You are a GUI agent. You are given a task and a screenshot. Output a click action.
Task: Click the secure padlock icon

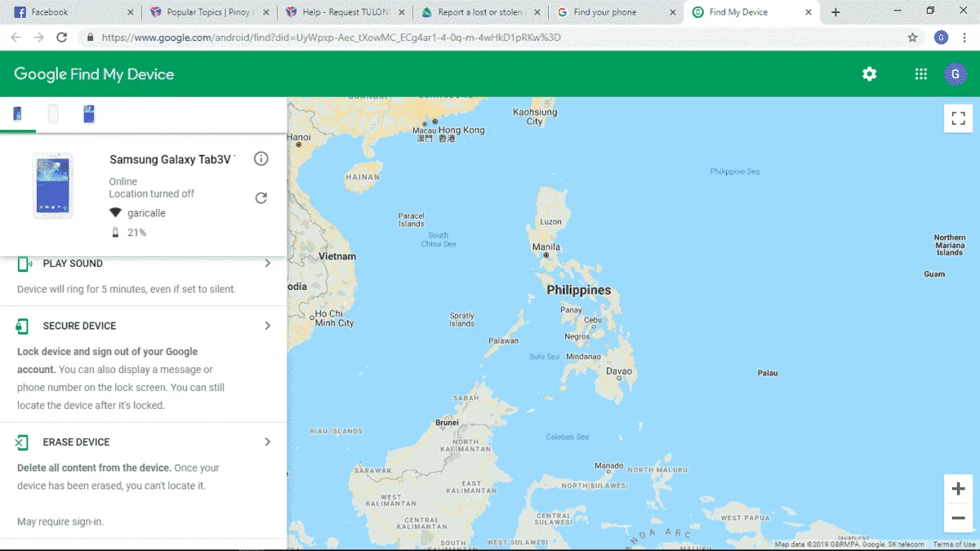[89, 38]
